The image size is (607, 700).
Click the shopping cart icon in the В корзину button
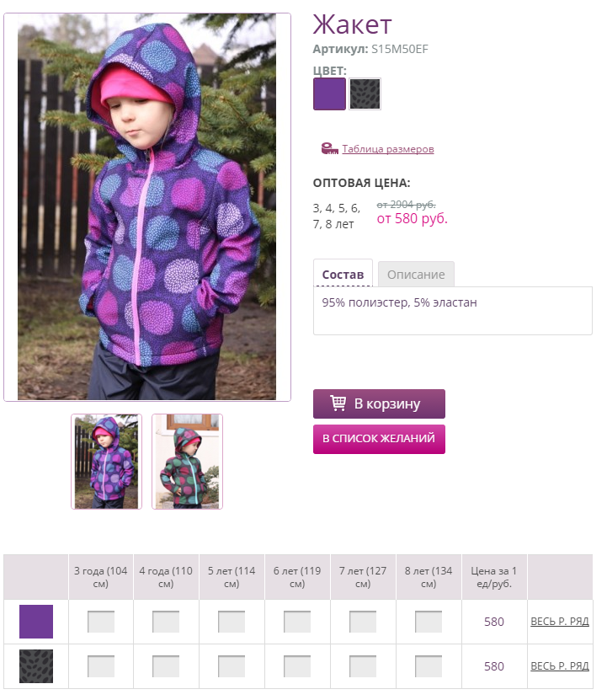click(x=338, y=403)
